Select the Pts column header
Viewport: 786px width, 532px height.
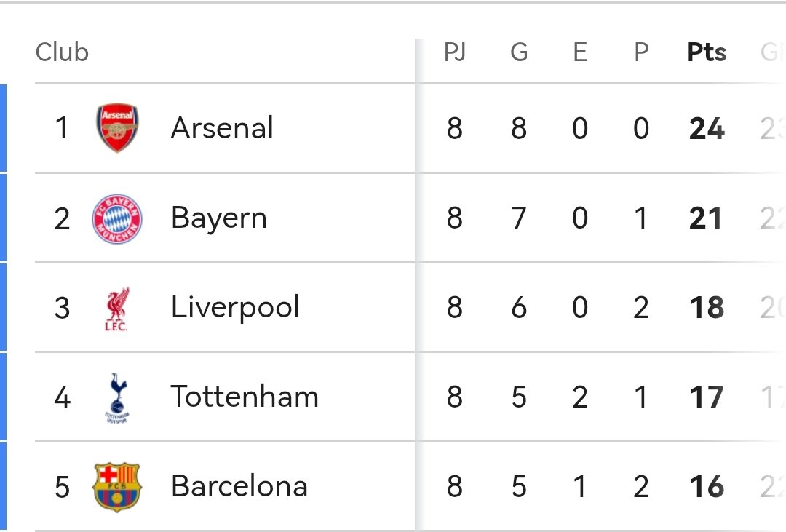tap(707, 52)
